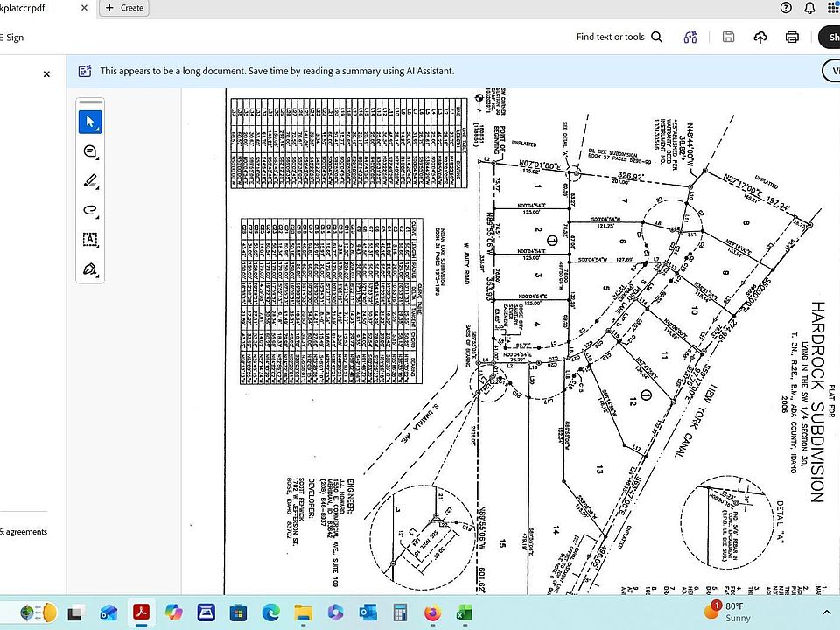Close the left side panel
The image size is (840, 630).
[46, 74]
